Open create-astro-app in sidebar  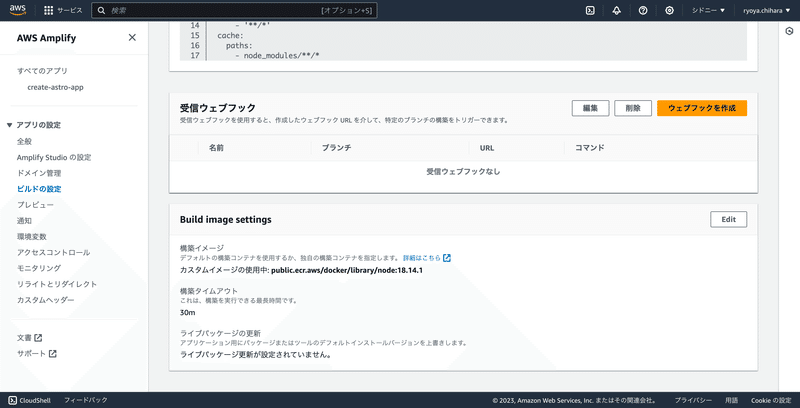pos(55,87)
